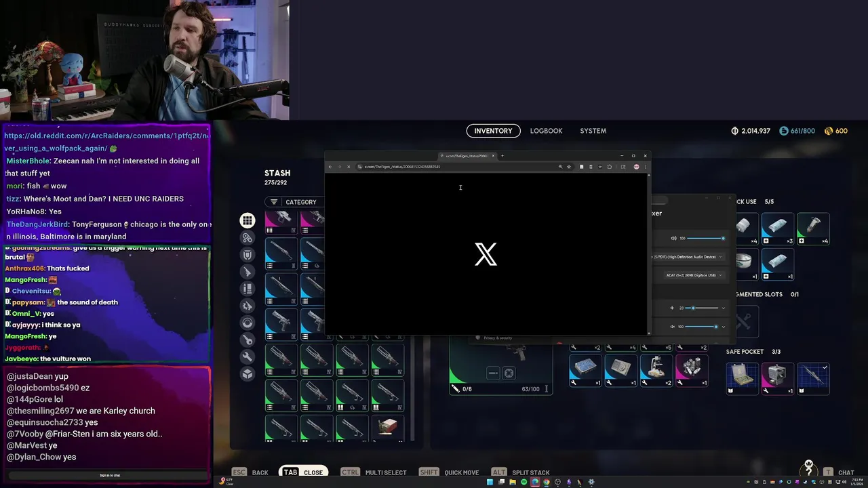Image resolution: width=868 pixels, height=488 pixels.
Task: Click Chrome's back arrow
Action: pos(330,167)
